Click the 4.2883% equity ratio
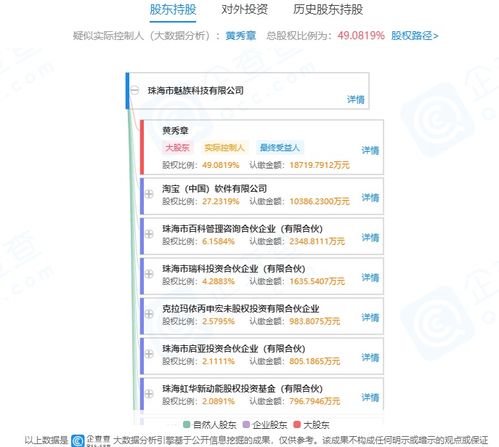Image resolution: width=499 pixels, height=447 pixels. (218, 281)
